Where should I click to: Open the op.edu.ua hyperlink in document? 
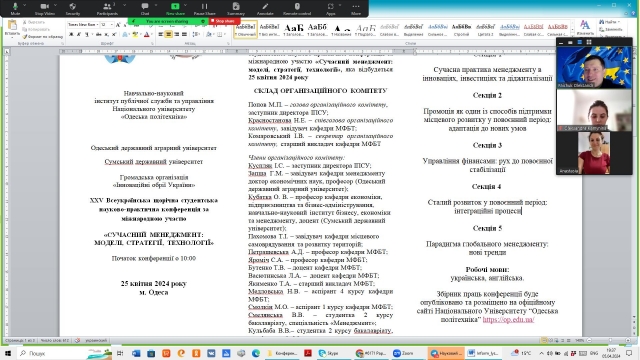coord(508,320)
